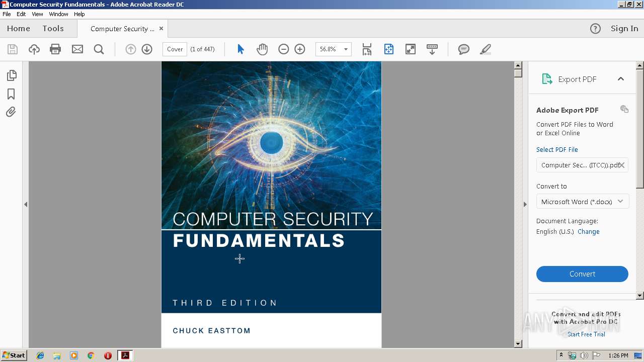
Task: Open the Bookmarks panel
Action: [11, 94]
